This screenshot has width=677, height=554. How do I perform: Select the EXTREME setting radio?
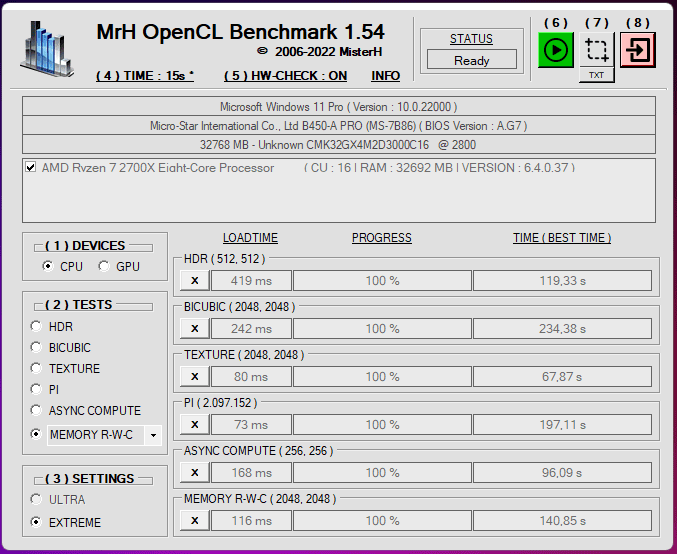[x=36, y=522]
